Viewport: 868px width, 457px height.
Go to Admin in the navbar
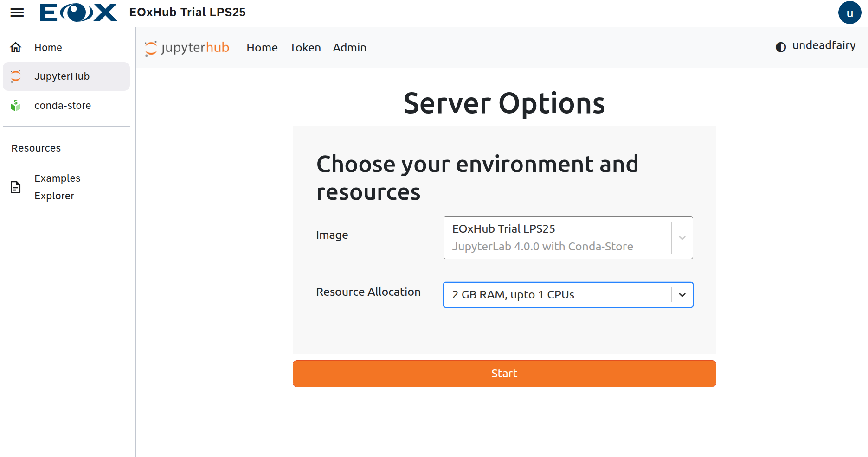click(349, 48)
